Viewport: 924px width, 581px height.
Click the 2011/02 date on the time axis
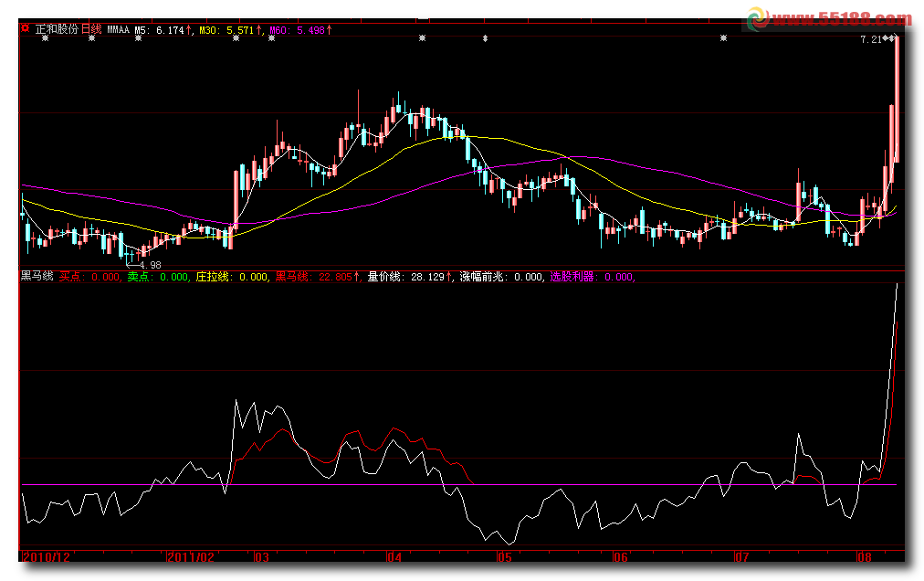coord(192,555)
